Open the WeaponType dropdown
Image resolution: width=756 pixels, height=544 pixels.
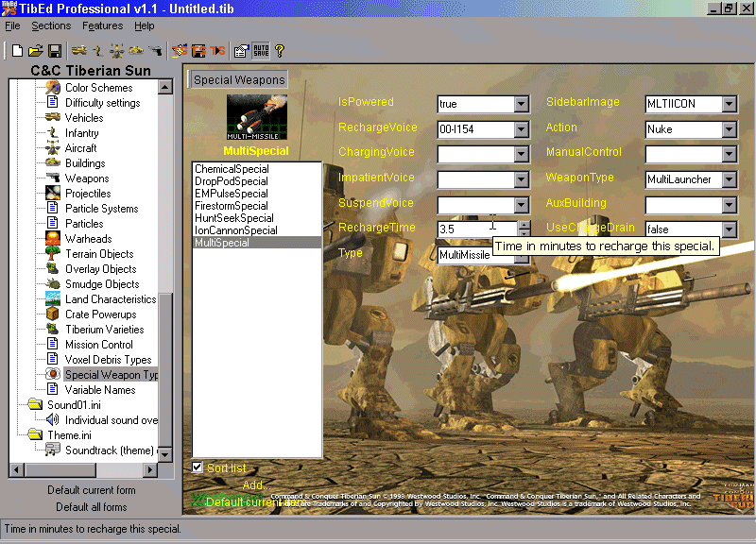tap(729, 179)
